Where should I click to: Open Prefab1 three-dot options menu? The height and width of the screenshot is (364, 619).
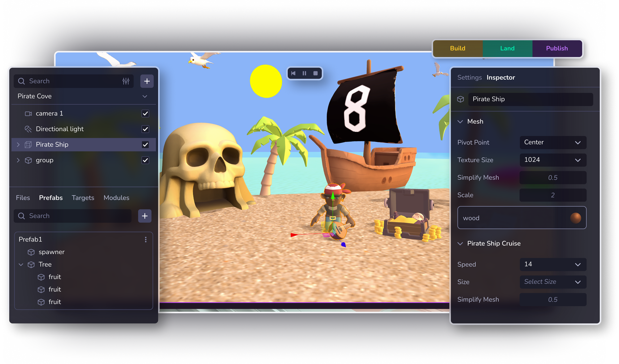pyautogui.click(x=146, y=240)
